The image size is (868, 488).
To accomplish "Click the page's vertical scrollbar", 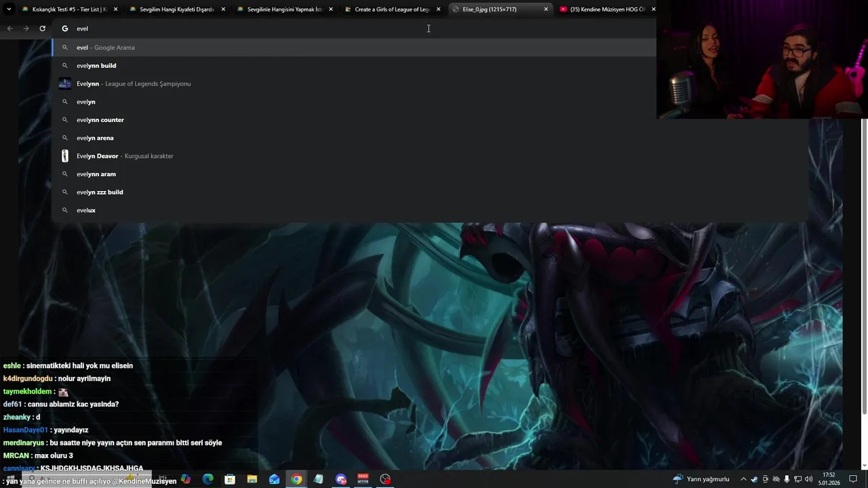I will [x=865, y=266].
